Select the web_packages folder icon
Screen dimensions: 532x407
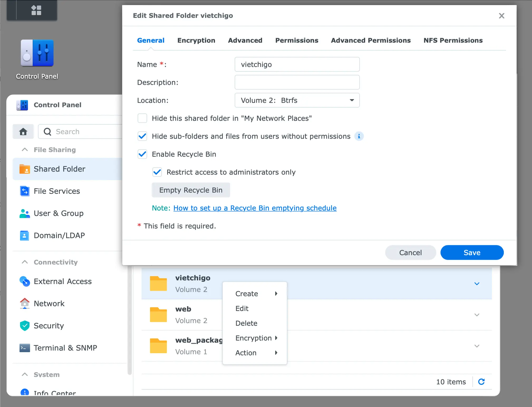point(158,346)
